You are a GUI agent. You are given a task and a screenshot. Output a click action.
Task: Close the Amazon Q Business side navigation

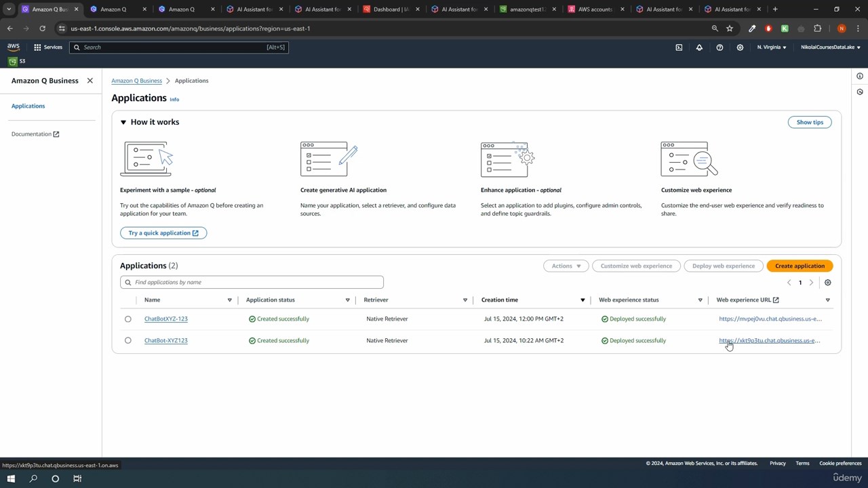point(90,81)
